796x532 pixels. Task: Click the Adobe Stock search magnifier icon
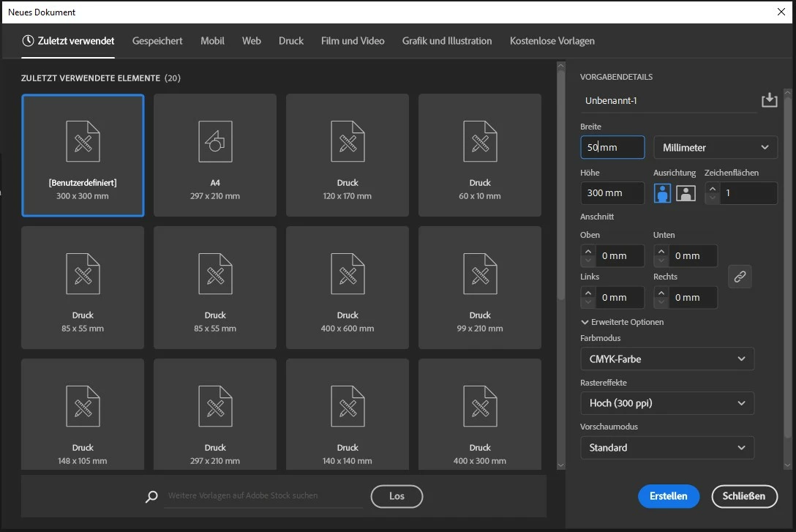(151, 496)
